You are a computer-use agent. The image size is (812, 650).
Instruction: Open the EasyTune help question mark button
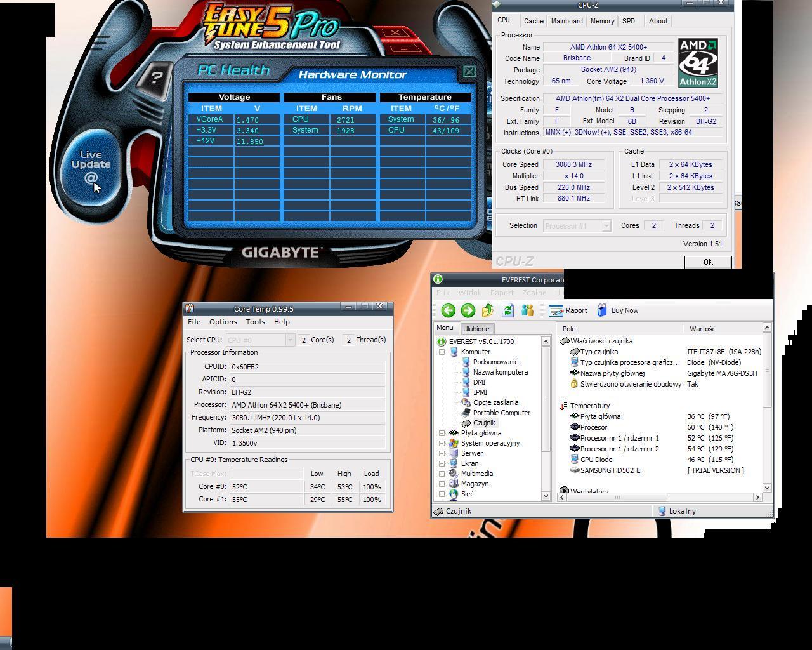pyautogui.click(x=156, y=78)
